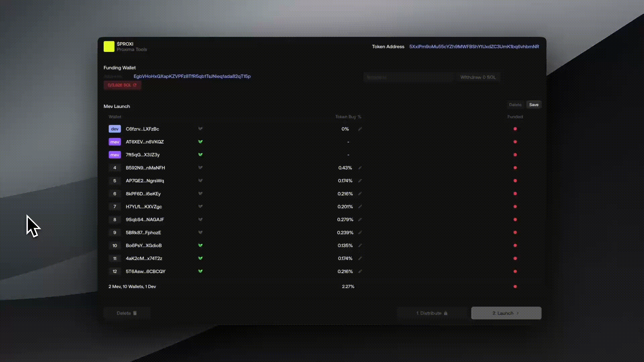Click the 2. Launch button
Image resolution: width=644 pixels, height=362 pixels.
pyautogui.click(x=506, y=313)
